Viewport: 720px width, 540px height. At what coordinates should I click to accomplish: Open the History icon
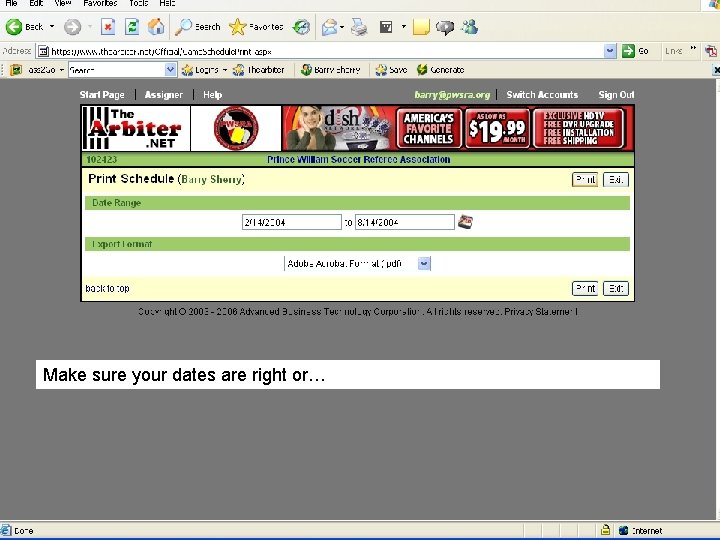click(301, 27)
